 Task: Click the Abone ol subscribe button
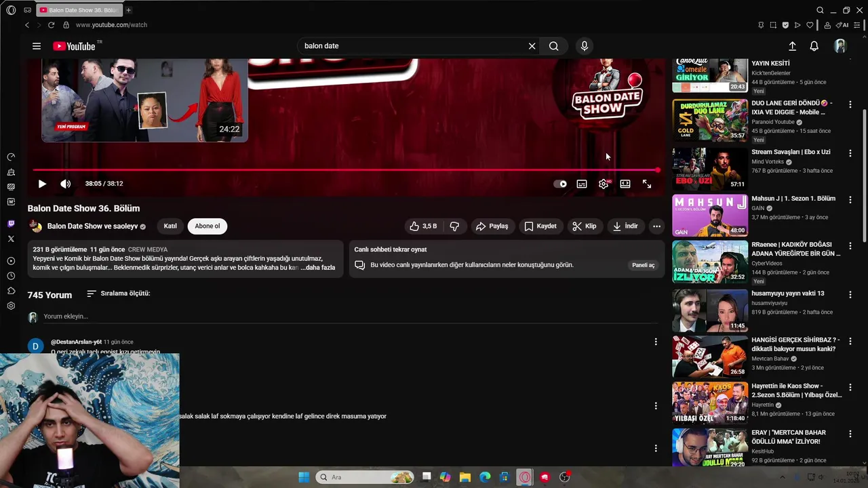coord(208,226)
